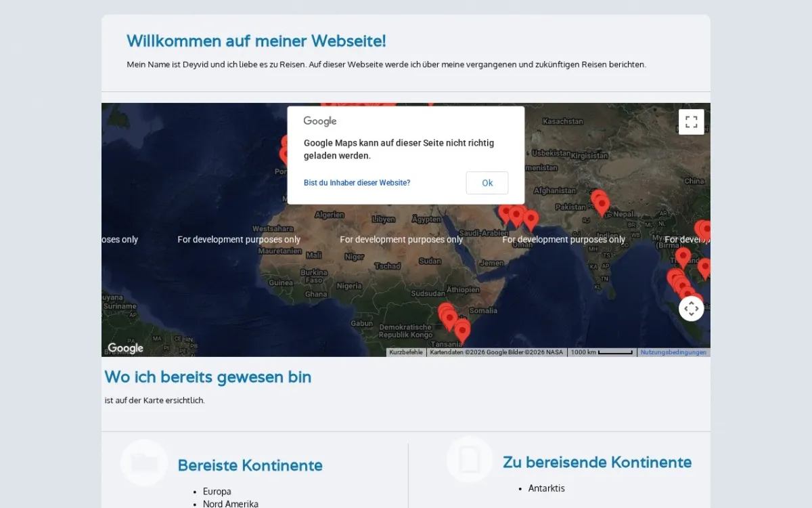Select the 'Nord Amerika' list entry
The width and height of the screenshot is (812, 508).
pyautogui.click(x=231, y=503)
